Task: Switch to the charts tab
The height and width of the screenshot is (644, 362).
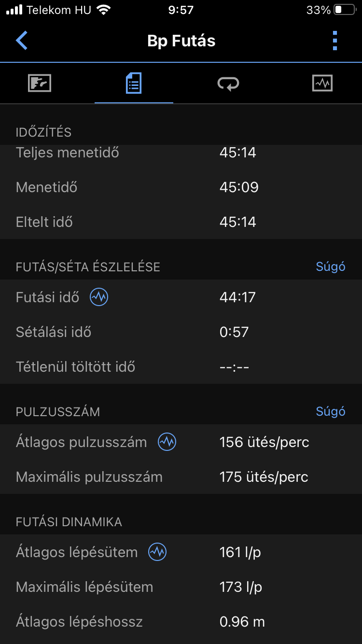Action: 322,84
